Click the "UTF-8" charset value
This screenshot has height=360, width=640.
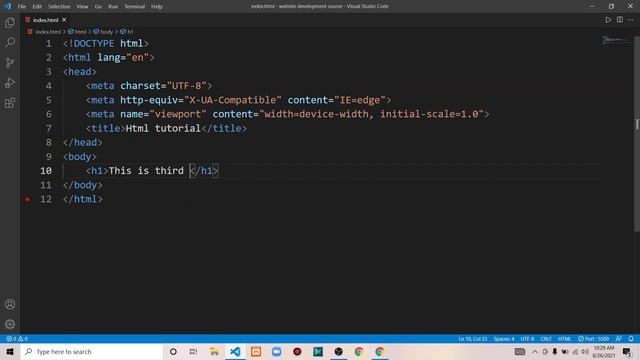point(187,86)
